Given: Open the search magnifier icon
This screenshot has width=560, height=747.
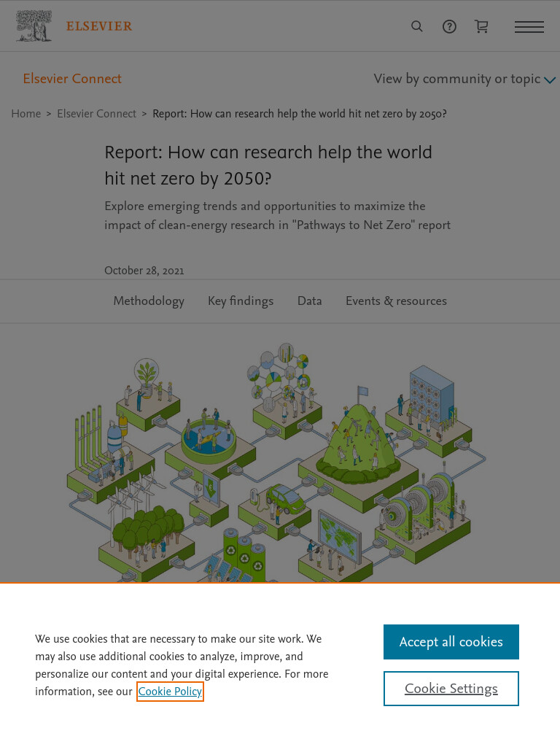Looking at the screenshot, I should tap(416, 26).
